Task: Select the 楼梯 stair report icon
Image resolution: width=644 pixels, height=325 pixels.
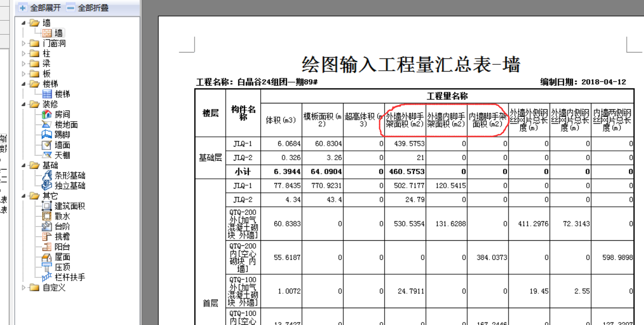Action: pyautogui.click(x=47, y=94)
